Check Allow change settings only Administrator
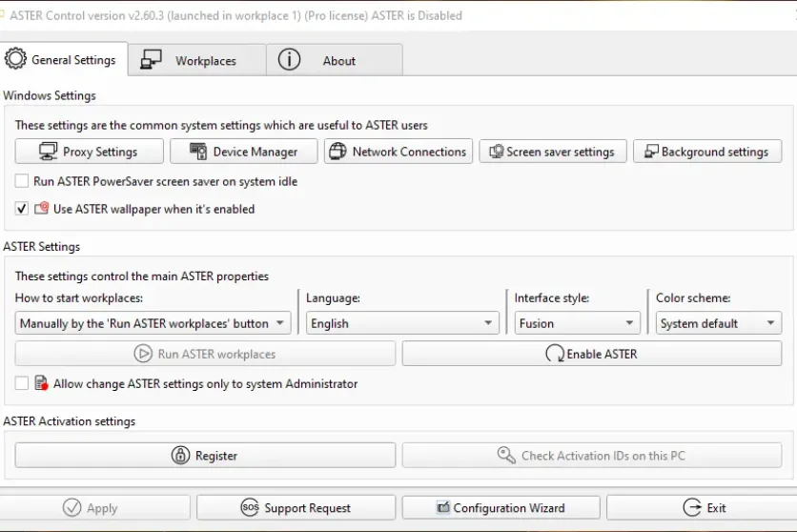The height and width of the screenshot is (532, 797). point(22,383)
